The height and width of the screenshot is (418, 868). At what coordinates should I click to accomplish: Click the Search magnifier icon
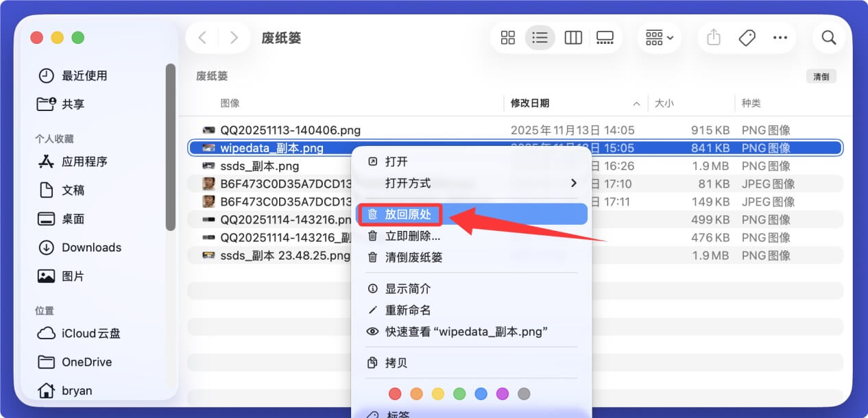tap(828, 38)
